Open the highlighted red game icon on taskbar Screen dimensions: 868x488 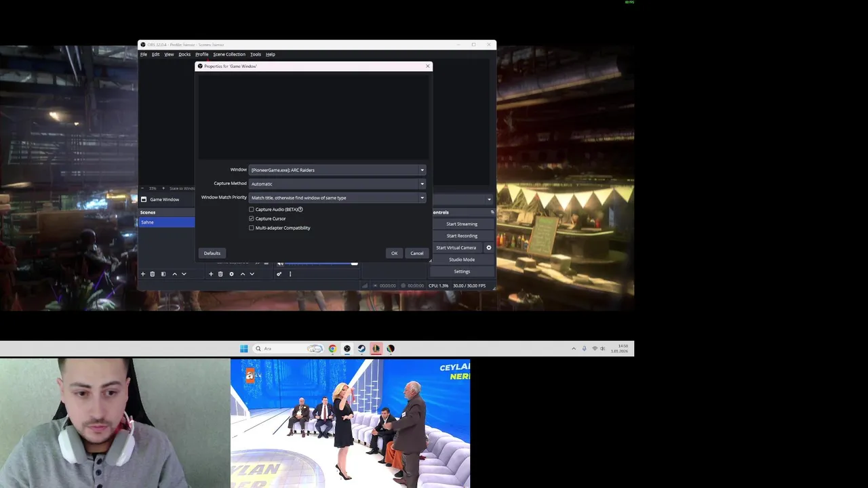coord(376,348)
